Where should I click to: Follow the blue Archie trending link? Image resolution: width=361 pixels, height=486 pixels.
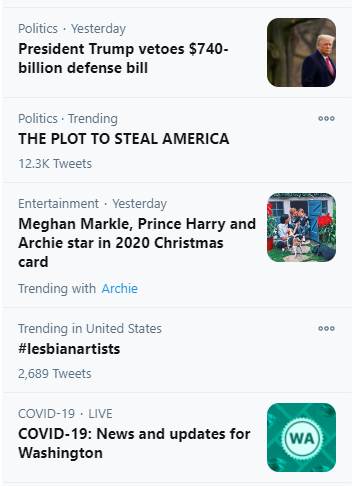pos(119,288)
